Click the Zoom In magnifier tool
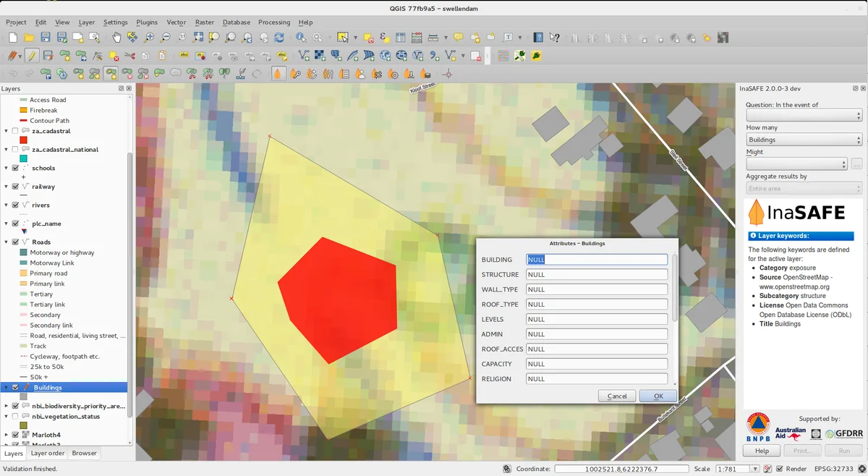 (149, 38)
